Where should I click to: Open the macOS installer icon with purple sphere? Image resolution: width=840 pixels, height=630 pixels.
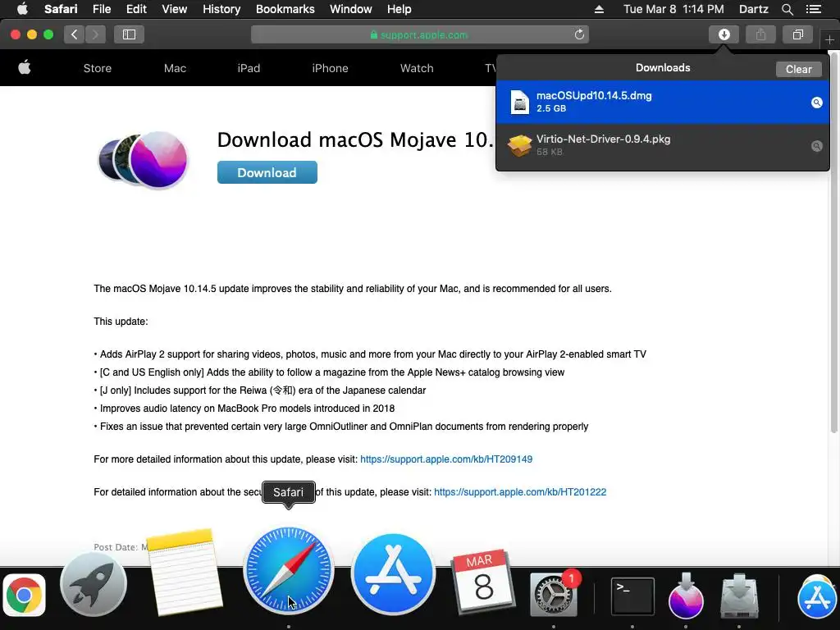click(x=686, y=595)
